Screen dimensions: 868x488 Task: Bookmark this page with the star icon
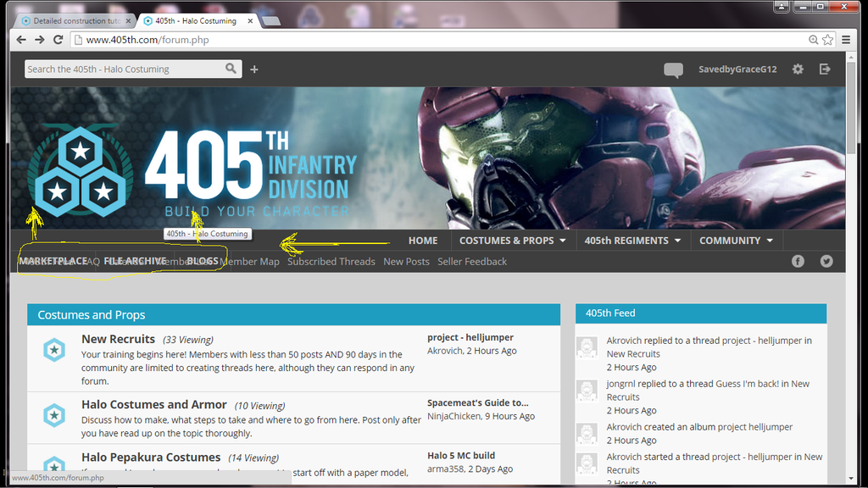click(827, 40)
